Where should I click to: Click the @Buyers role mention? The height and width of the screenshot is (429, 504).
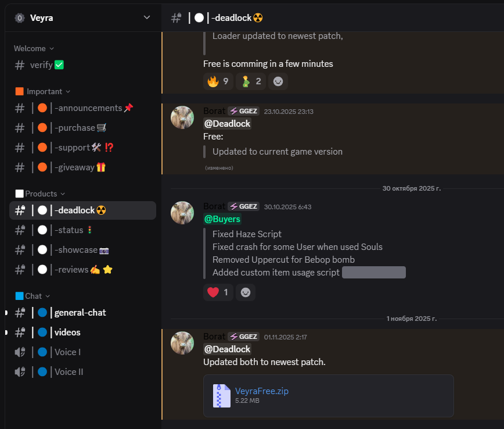tap(222, 219)
